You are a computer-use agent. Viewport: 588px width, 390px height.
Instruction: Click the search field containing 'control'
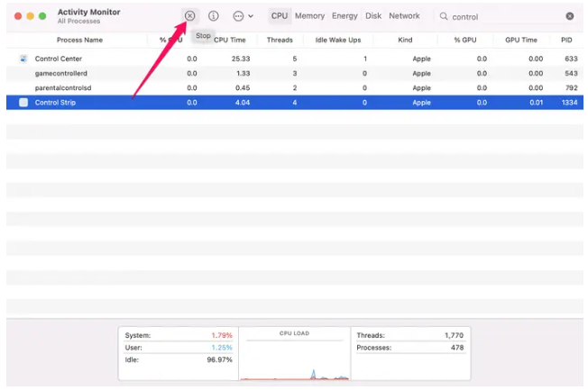[506, 16]
